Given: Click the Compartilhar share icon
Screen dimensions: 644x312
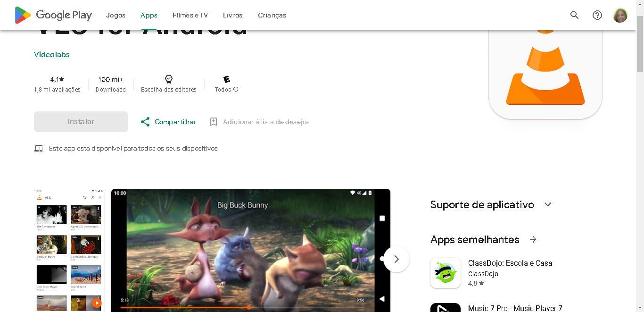Looking at the screenshot, I should 145,122.
